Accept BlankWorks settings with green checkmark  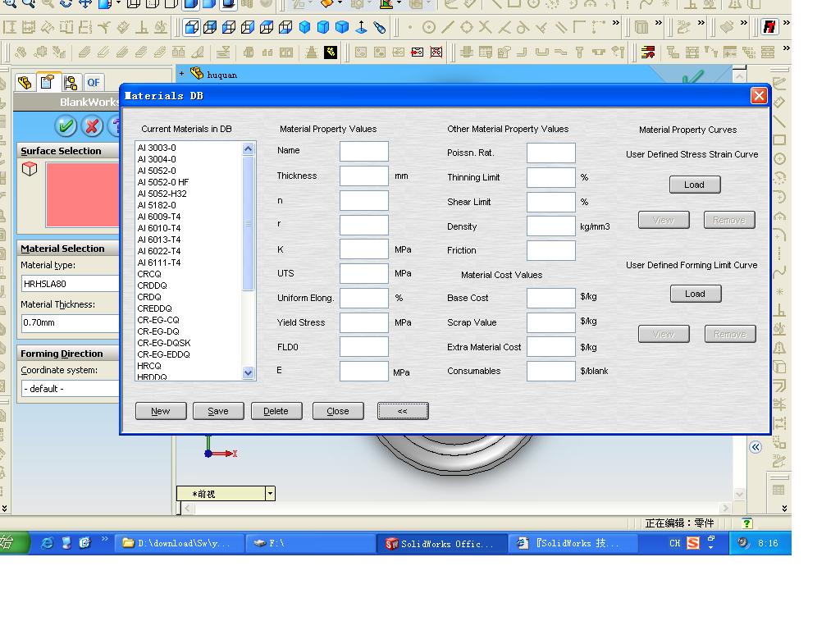tap(66, 126)
